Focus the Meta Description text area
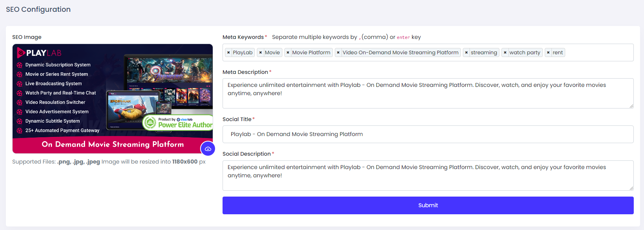Screen dimensions: 644x230 pos(428,93)
